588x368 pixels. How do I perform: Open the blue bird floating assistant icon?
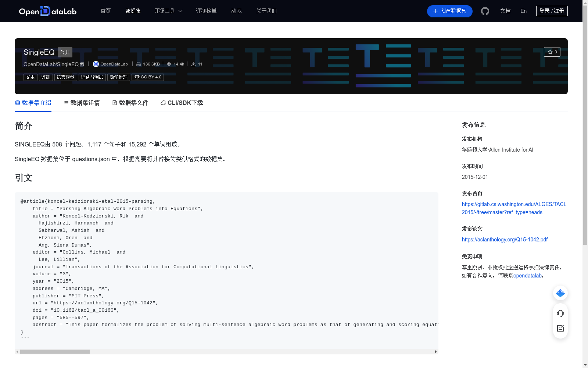coord(560,293)
